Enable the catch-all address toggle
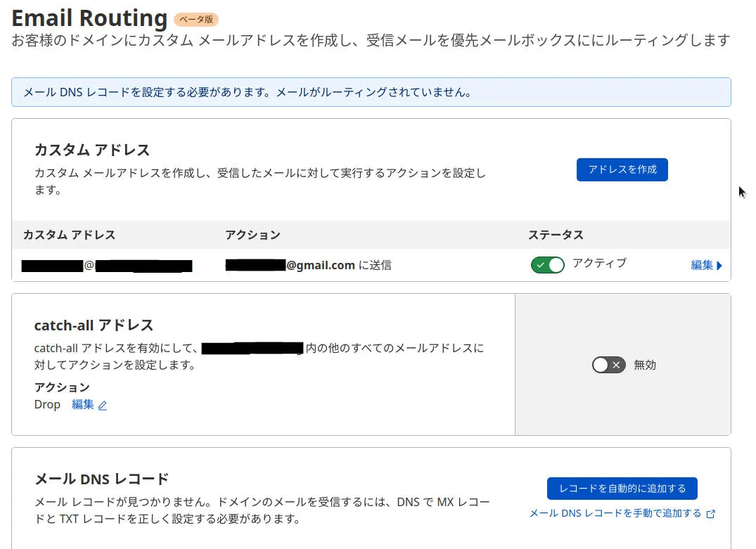756x549 pixels. point(608,365)
